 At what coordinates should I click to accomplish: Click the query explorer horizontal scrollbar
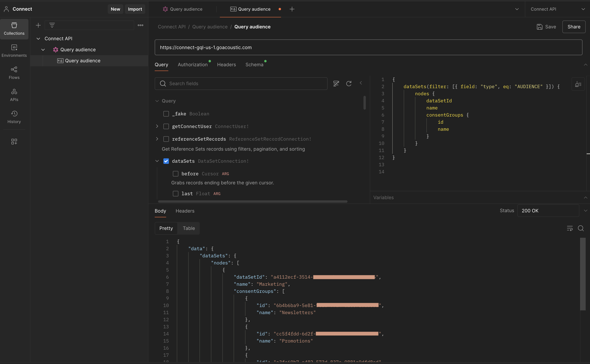point(253,202)
